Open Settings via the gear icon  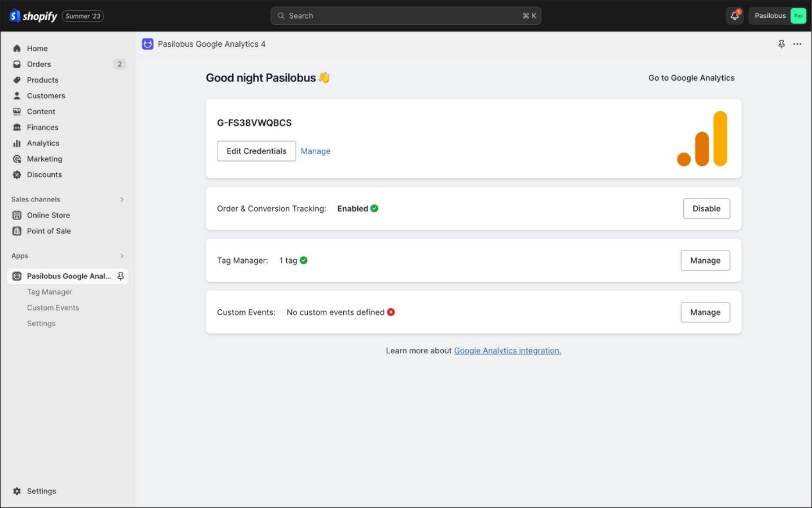tap(17, 491)
